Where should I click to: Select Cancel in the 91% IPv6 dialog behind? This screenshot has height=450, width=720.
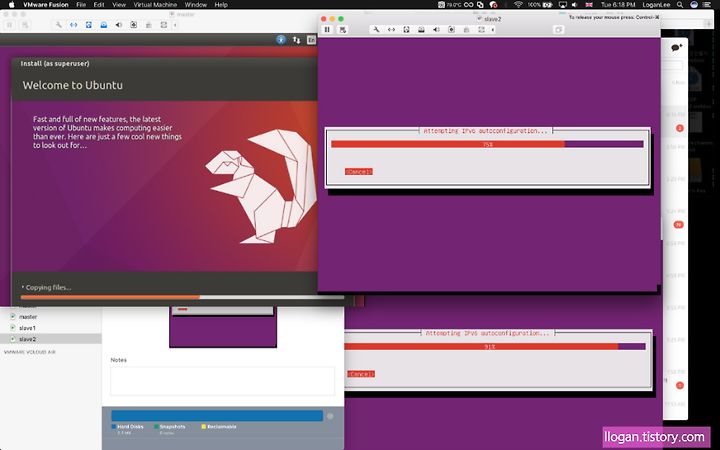(x=360, y=374)
